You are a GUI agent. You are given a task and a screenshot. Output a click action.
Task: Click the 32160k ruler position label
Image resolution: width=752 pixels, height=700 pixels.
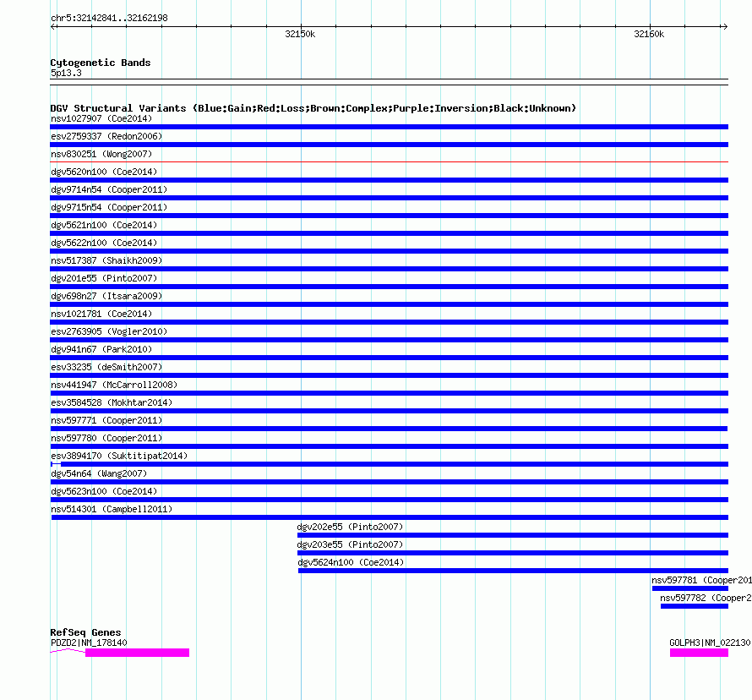[649, 34]
